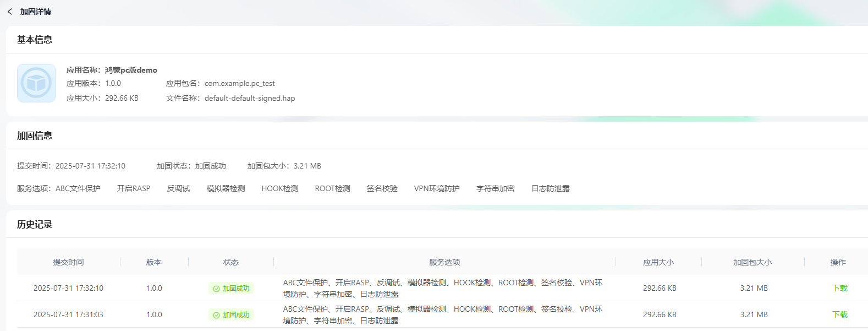The height and width of the screenshot is (331, 868).
Task: Select the 服务选项 column header
Action: point(444,262)
